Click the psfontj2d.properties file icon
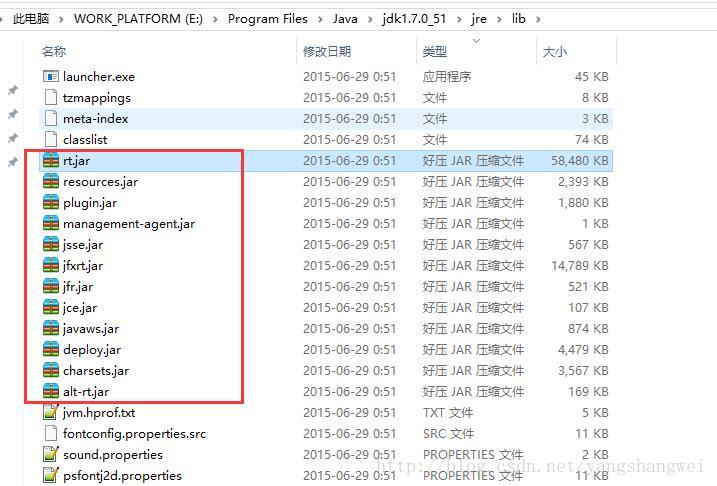This screenshot has height=486, width=717. (x=51, y=475)
